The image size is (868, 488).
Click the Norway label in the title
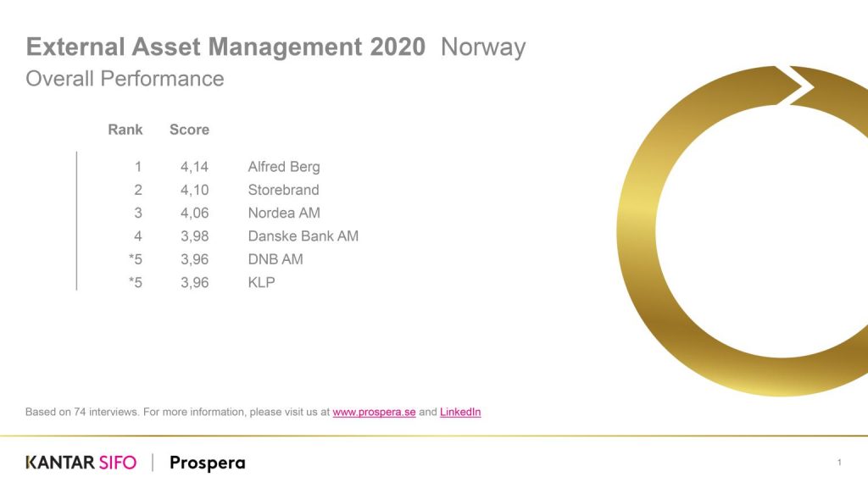pyautogui.click(x=483, y=47)
